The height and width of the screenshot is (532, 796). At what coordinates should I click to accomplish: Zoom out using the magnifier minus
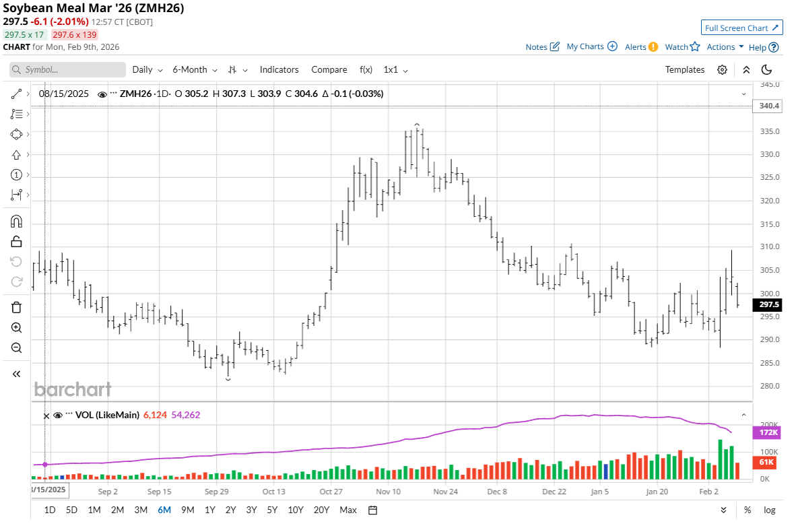tap(16, 348)
